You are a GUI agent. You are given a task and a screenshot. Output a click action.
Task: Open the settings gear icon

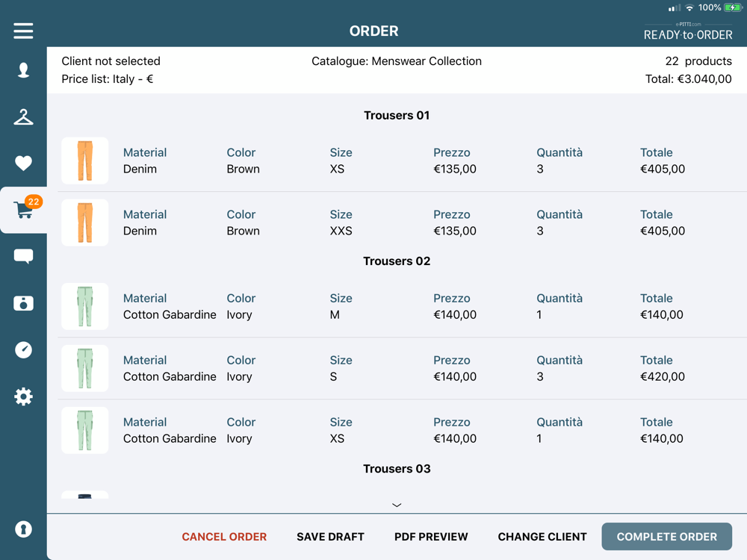[x=23, y=396]
